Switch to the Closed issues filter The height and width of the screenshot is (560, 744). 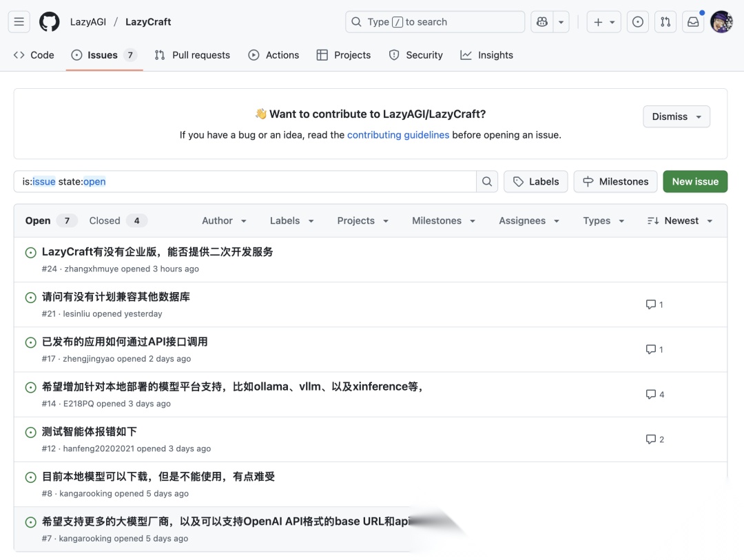point(105,220)
